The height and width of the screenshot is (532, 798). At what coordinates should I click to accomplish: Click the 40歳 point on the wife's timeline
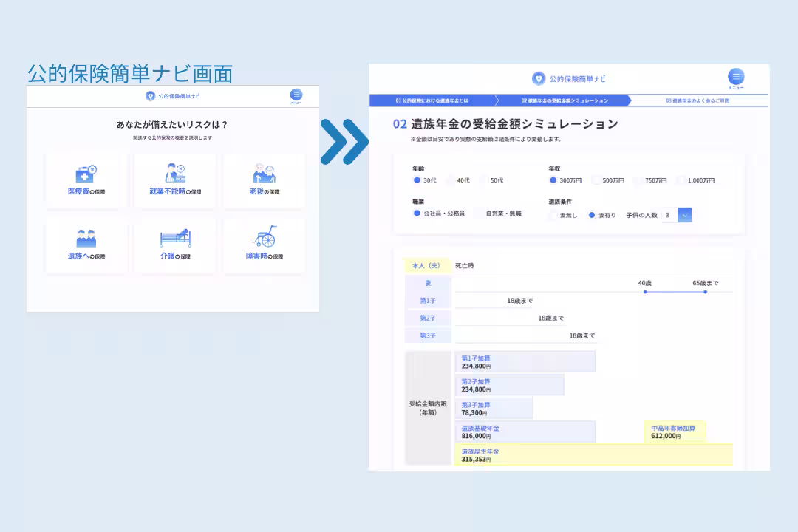(x=645, y=292)
